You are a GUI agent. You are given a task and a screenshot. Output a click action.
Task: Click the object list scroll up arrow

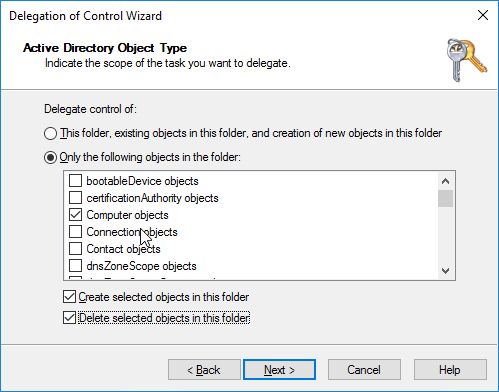(x=445, y=181)
